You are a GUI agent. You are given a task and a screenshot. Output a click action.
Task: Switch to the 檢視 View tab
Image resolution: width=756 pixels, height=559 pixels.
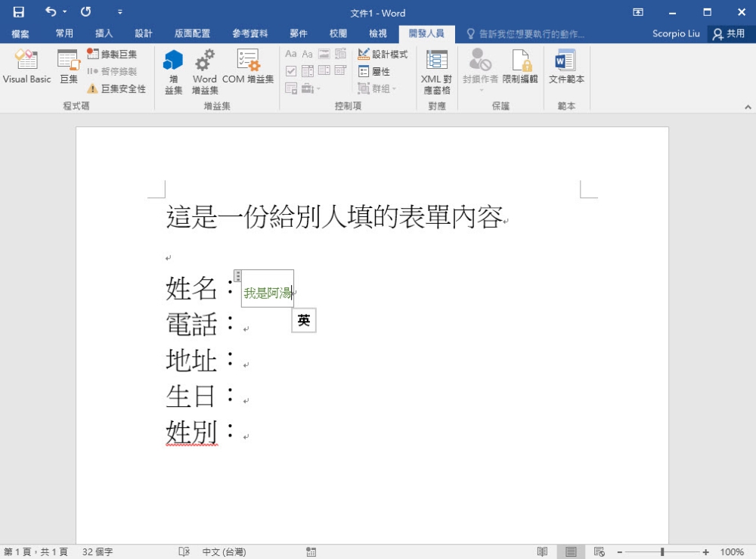377,33
